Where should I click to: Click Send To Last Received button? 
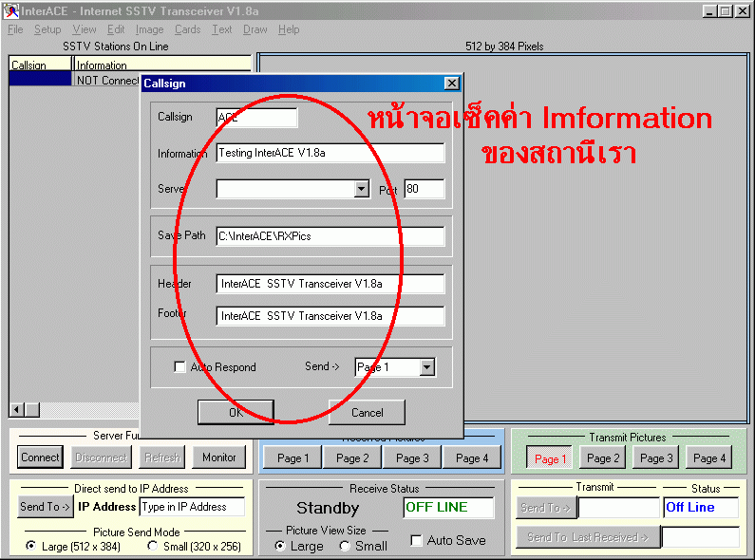(x=588, y=537)
